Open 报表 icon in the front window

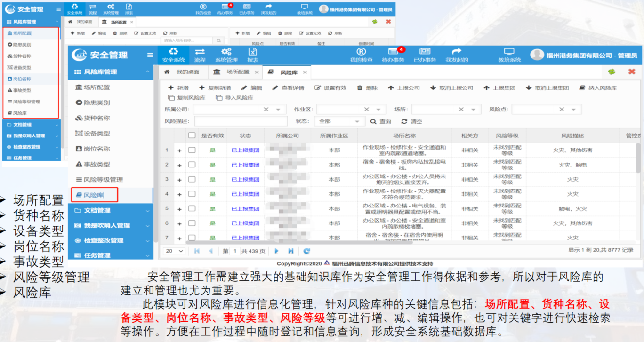tap(253, 55)
